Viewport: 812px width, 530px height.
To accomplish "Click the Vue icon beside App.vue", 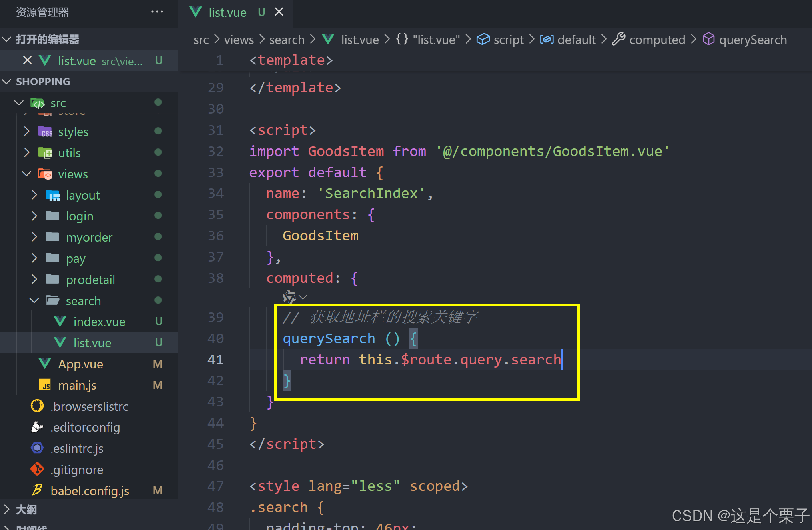I will [45, 364].
